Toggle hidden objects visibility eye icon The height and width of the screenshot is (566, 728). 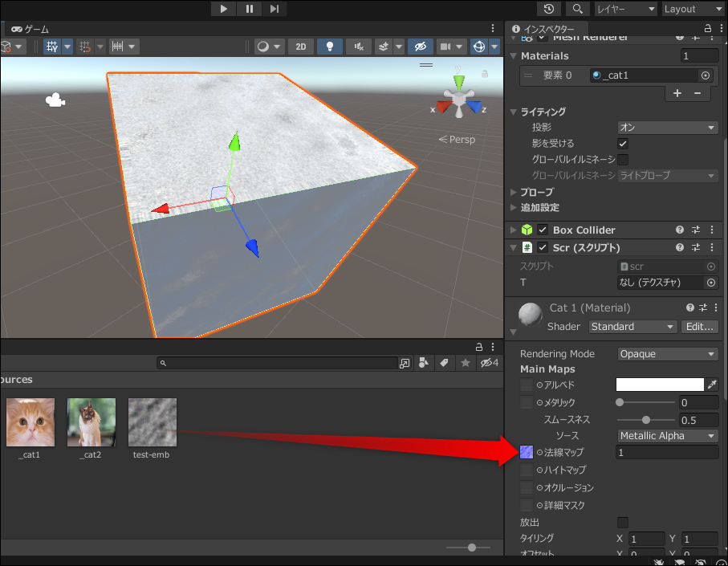coord(420,47)
